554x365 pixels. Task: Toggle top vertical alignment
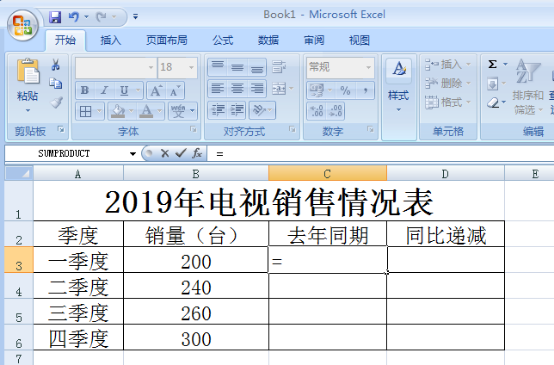(x=218, y=66)
